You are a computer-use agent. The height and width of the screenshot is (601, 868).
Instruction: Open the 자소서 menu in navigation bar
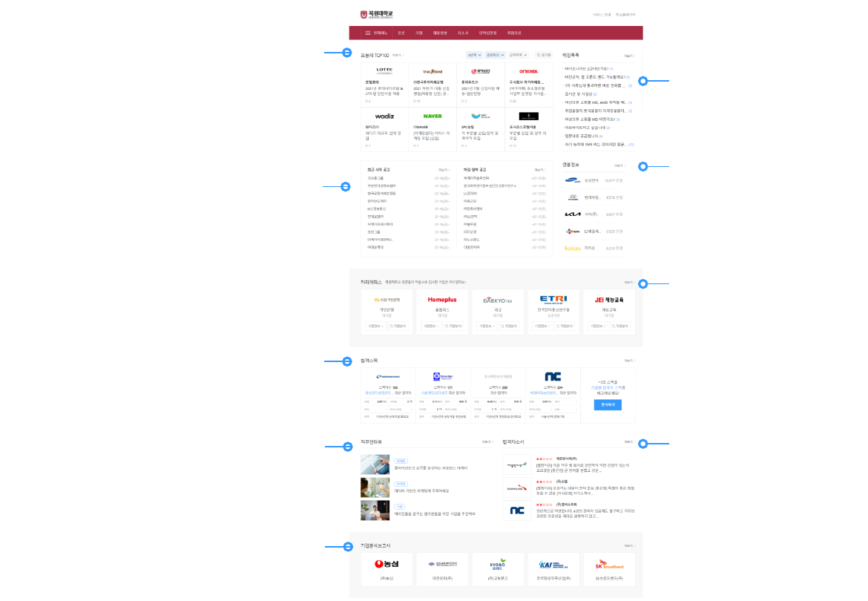click(x=463, y=33)
